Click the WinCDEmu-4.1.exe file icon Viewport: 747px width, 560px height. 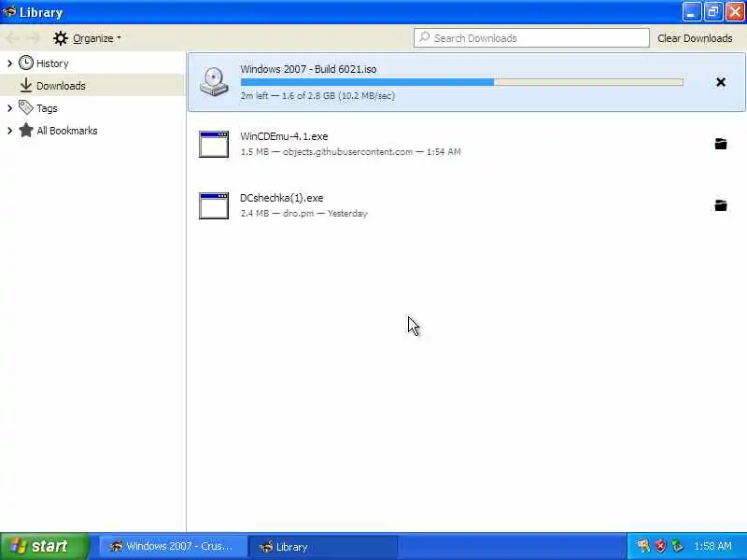(214, 144)
